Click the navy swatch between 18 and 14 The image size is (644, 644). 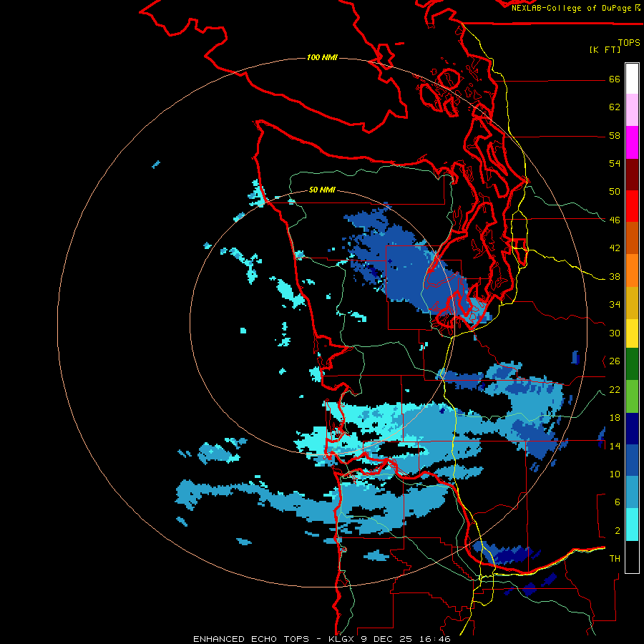click(x=632, y=429)
